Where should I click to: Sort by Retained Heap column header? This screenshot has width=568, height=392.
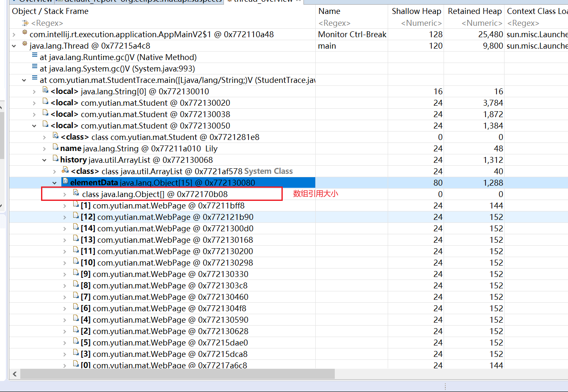coord(474,11)
